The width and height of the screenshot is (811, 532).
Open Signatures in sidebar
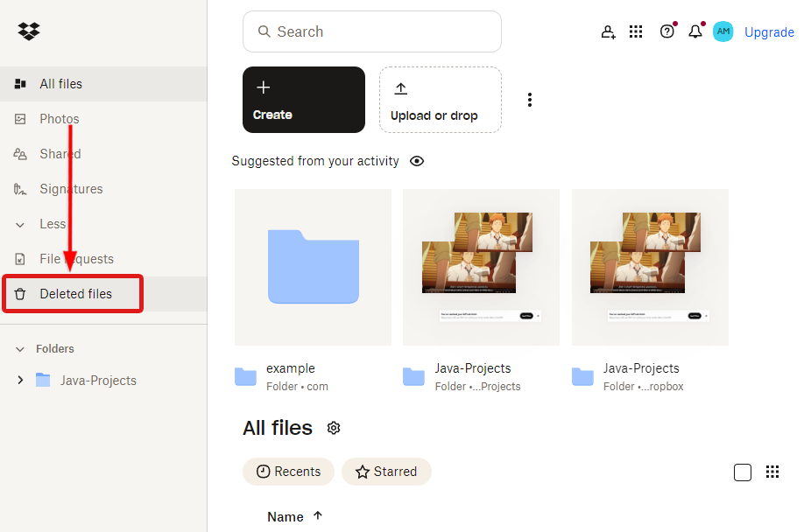pyautogui.click(x=103, y=189)
